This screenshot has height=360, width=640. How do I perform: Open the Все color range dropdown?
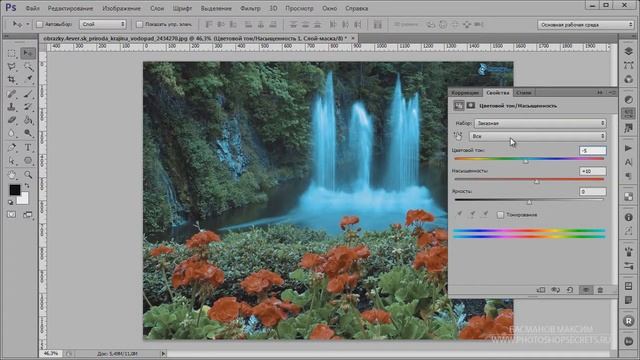point(538,136)
